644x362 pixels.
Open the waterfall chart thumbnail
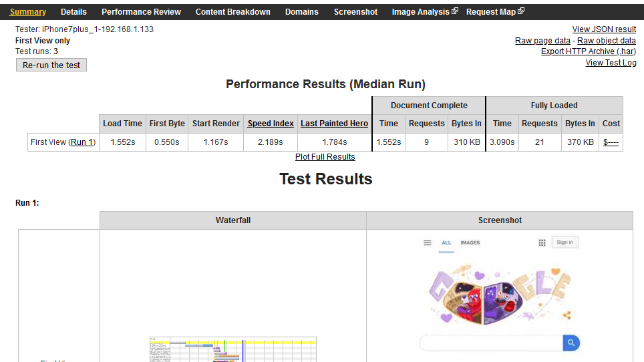tap(233, 349)
